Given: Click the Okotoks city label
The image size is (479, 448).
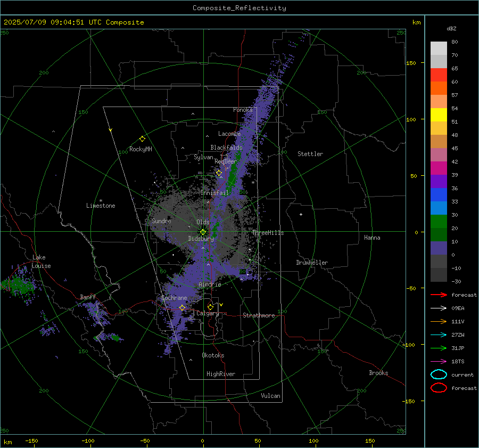Looking at the screenshot, I should 213,355.
